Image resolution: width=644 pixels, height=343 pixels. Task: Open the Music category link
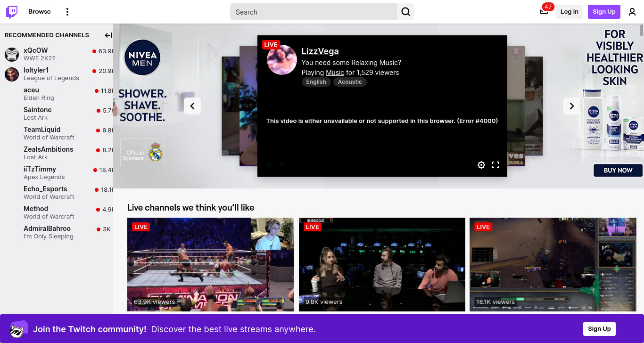coord(335,73)
